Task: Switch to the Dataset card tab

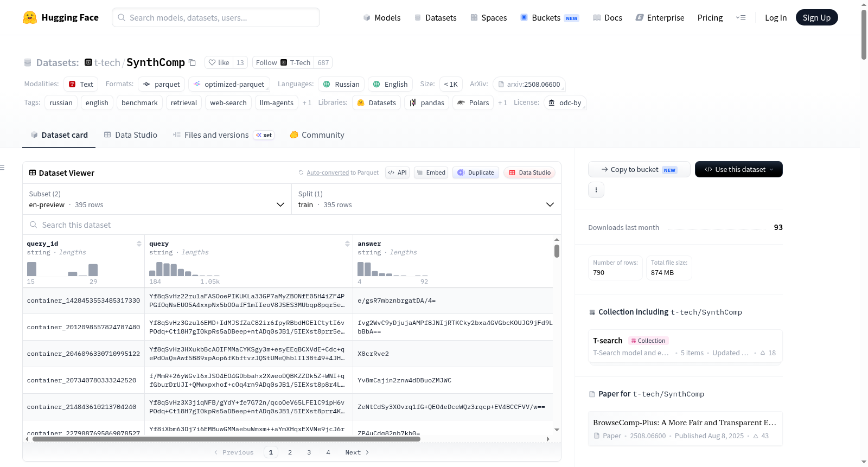Action: click(x=59, y=135)
